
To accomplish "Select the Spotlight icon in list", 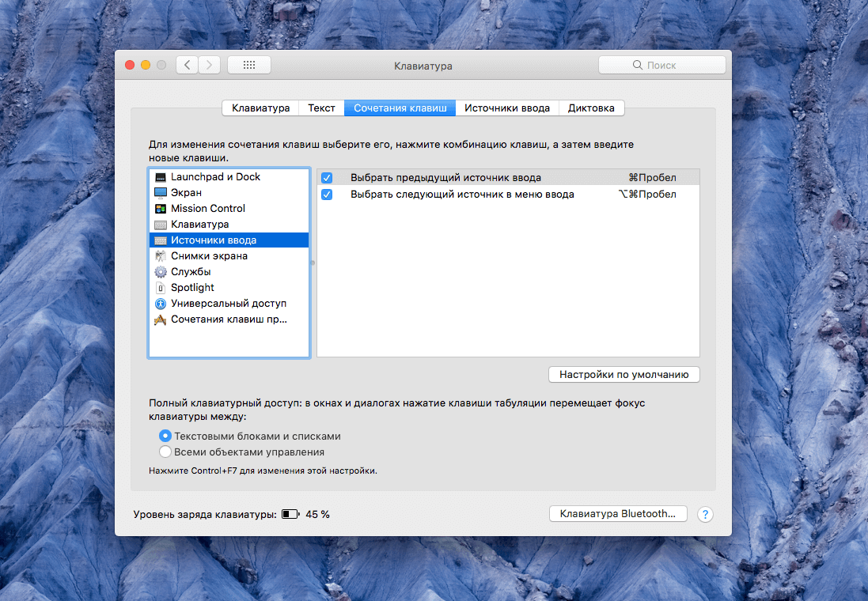I will [161, 288].
